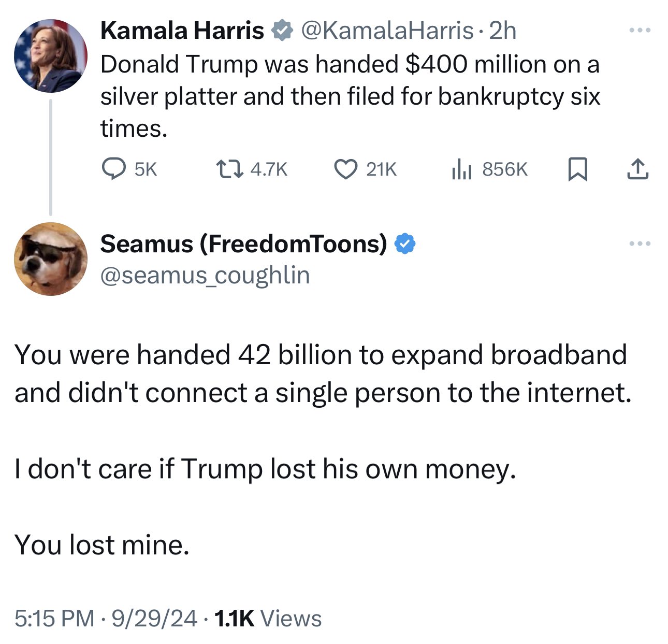Open the @KamalaHarris handle link
Image resolution: width=668 pixels, height=644 pixels.
(386, 31)
